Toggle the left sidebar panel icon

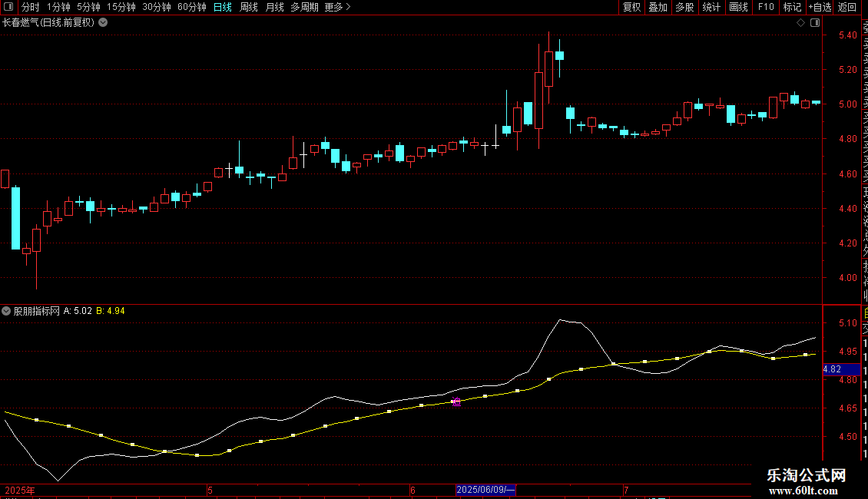8,7
